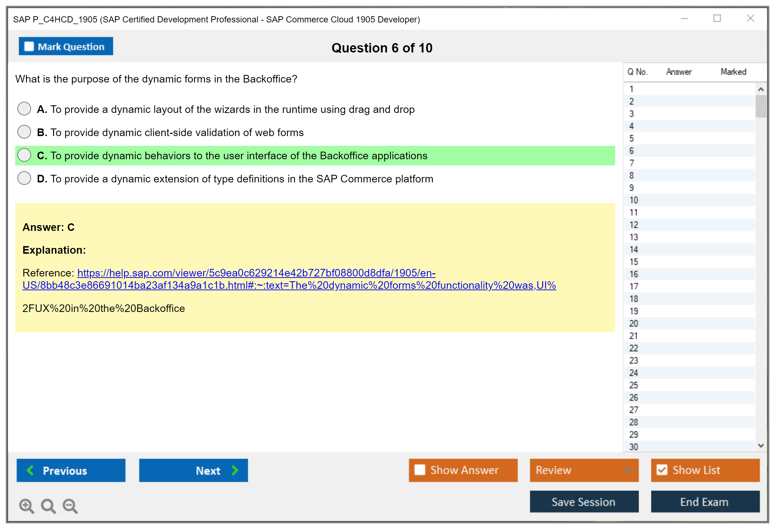Expand the Review dropdown arrow
This screenshot has width=778, height=532.
tap(628, 470)
